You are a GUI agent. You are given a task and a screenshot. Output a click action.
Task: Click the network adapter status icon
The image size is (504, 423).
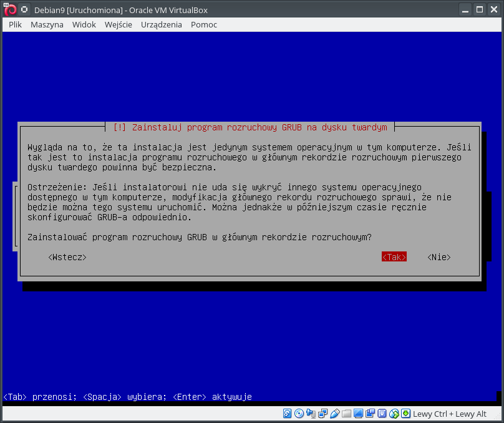[x=323, y=414]
